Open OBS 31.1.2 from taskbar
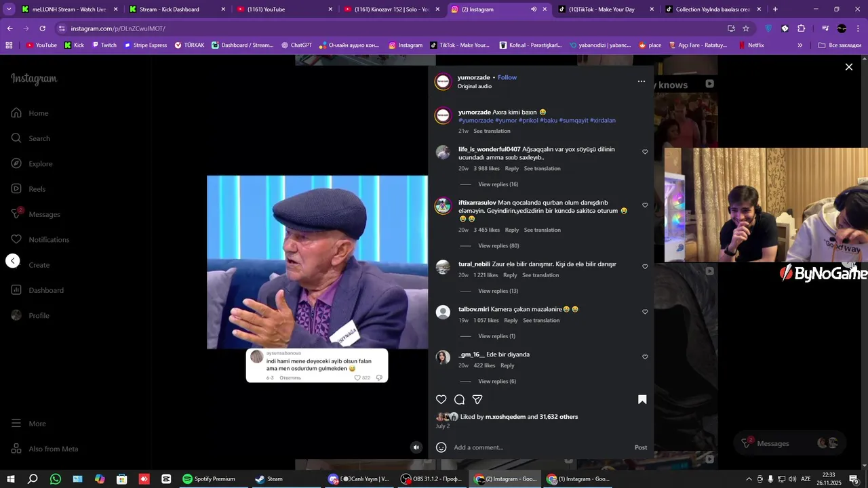Image resolution: width=868 pixels, height=488 pixels. 431,479
